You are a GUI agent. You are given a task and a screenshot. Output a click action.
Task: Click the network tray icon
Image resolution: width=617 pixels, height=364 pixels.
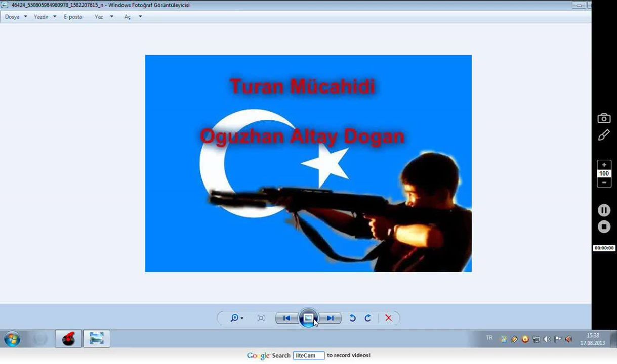click(x=536, y=339)
